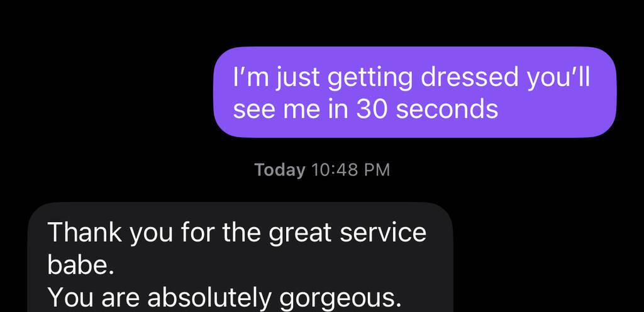Click the number 30 in purple message

371,109
